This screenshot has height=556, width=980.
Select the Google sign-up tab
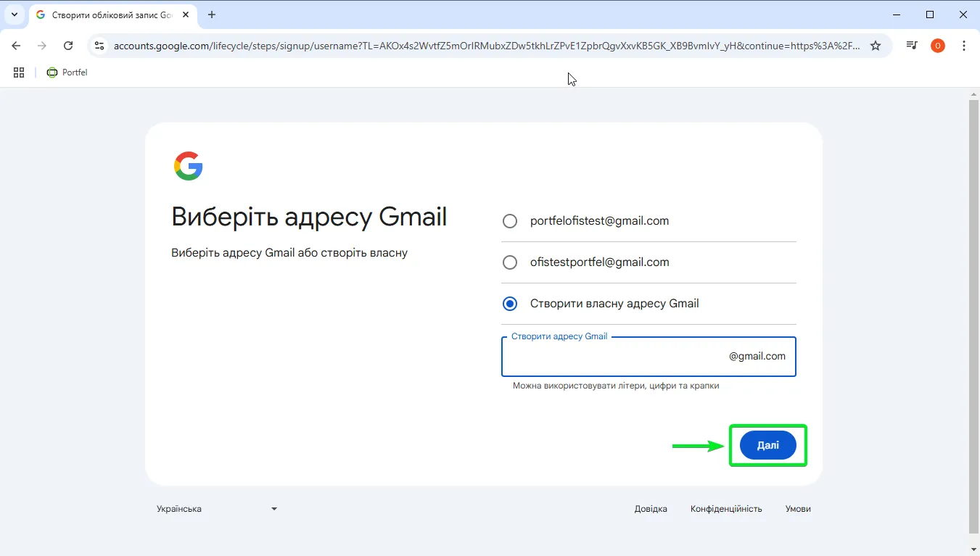[112, 14]
